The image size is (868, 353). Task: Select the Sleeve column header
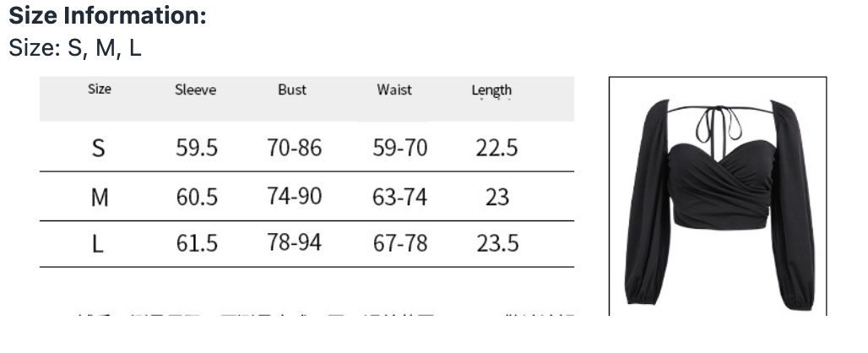coord(195,90)
